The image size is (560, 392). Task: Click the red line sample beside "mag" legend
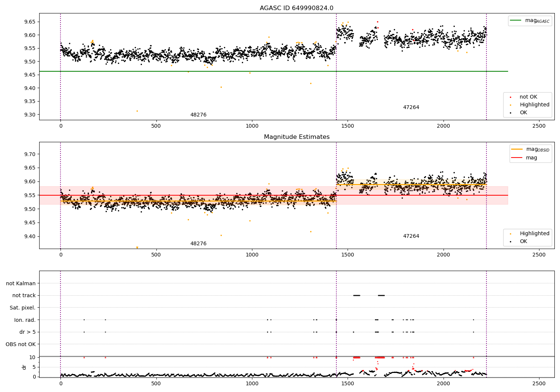pos(517,158)
